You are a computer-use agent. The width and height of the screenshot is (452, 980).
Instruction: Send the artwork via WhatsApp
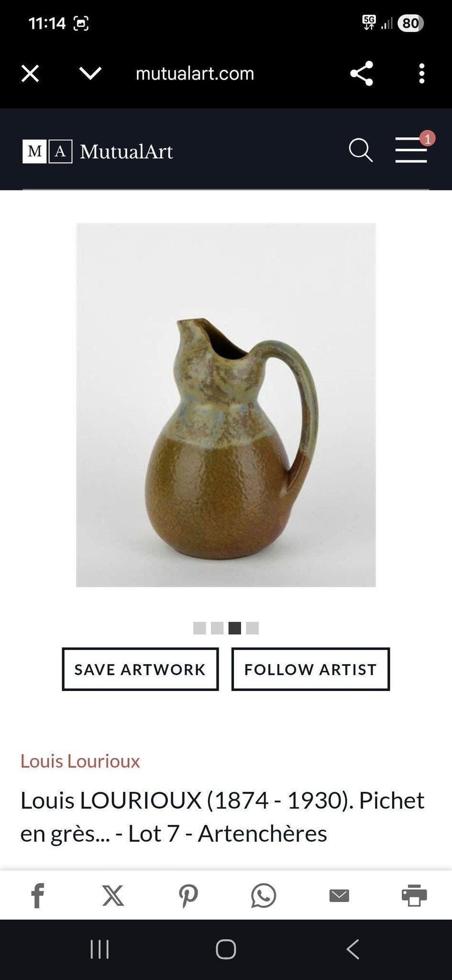(264, 895)
